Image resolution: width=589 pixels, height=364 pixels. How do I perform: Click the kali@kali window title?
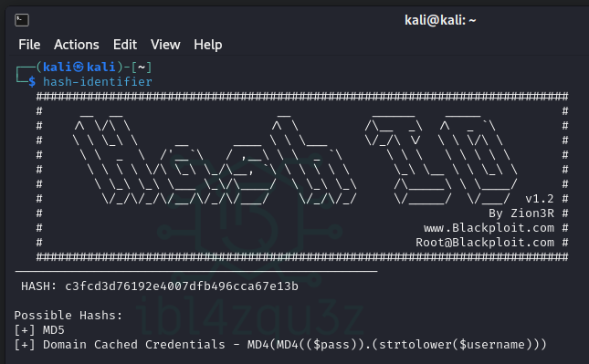[440, 20]
